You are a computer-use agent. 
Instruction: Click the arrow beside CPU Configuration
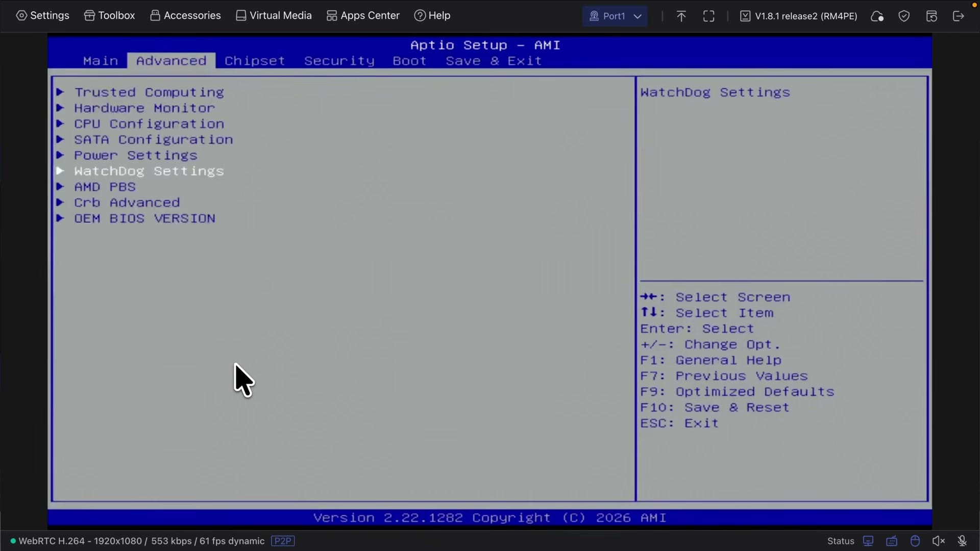[60, 123]
